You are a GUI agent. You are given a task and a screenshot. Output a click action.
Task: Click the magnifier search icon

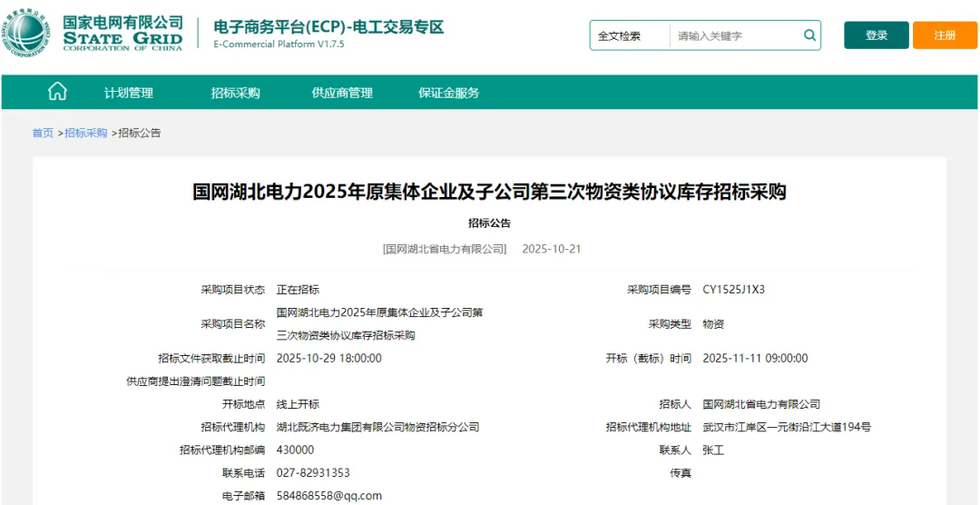point(808,35)
